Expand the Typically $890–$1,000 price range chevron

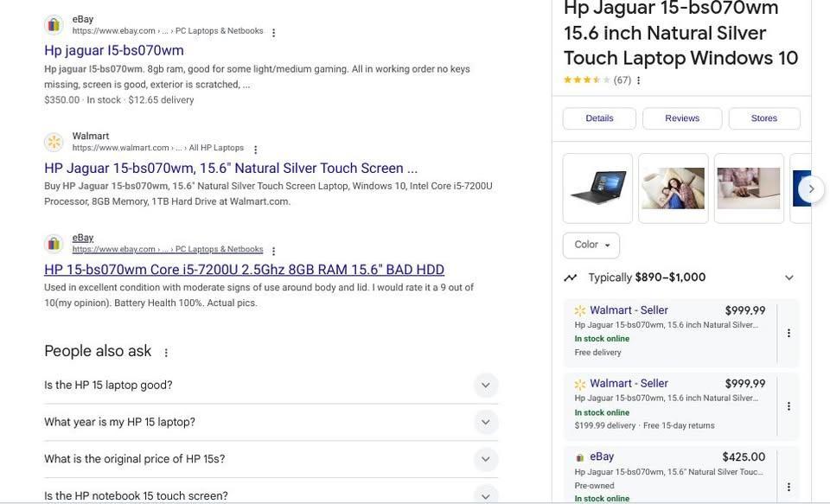tap(788, 278)
